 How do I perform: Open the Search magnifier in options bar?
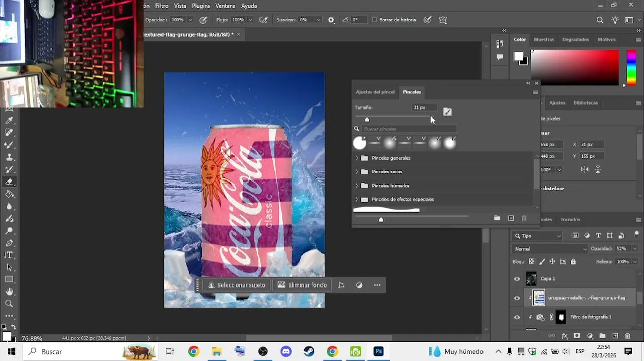(600, 20)
